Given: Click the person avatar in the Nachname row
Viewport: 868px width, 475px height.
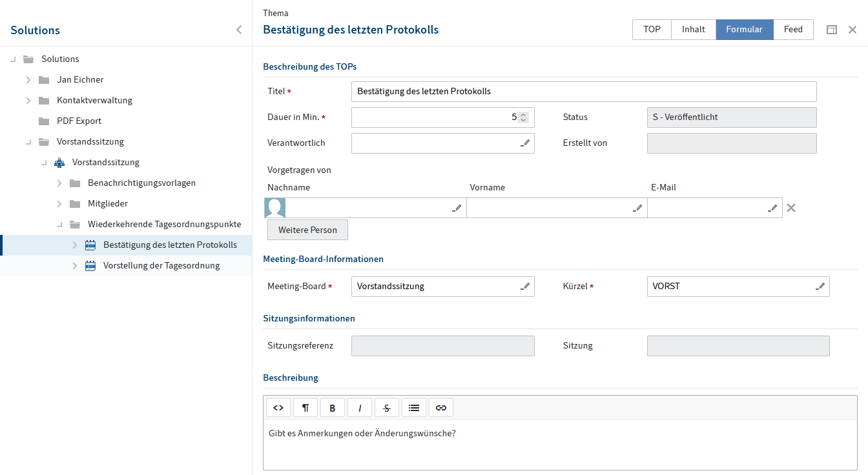Looking at the screenshot, I should 275,208.
